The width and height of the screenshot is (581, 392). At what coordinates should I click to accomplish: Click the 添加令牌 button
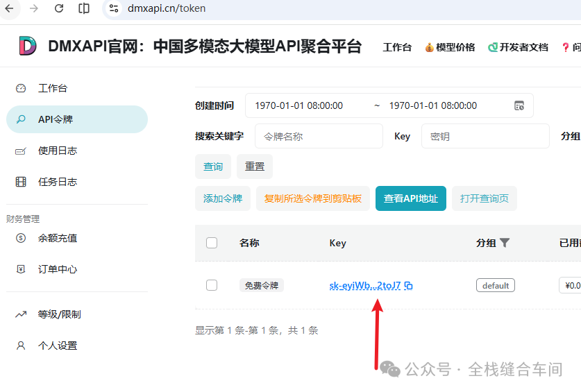click(x=223, y=198)
